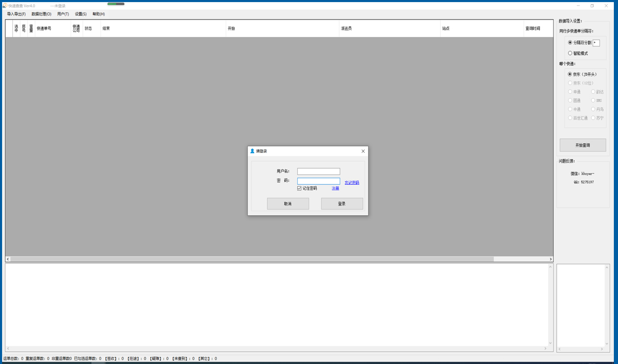Viewport: 618px width, 364px height.
Task: Click the 开始查询 button
Action: click(x=583, y=145)
